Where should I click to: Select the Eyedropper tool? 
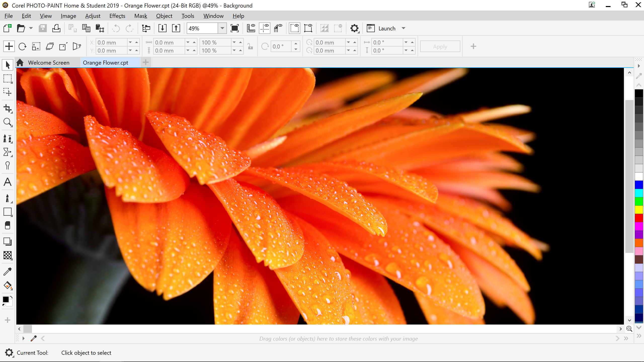7,271
